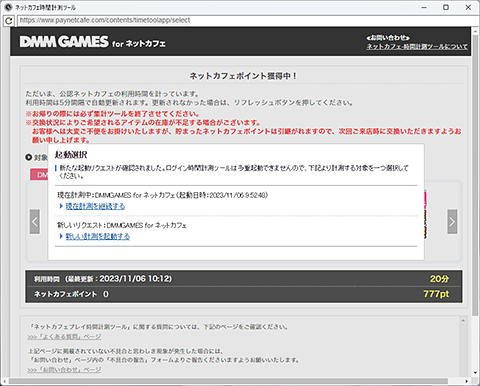Click the circular arrow icon beside 対象
The width and height of the screenshot is (480, 386).
pyautogui.click(x=29, y=157)
